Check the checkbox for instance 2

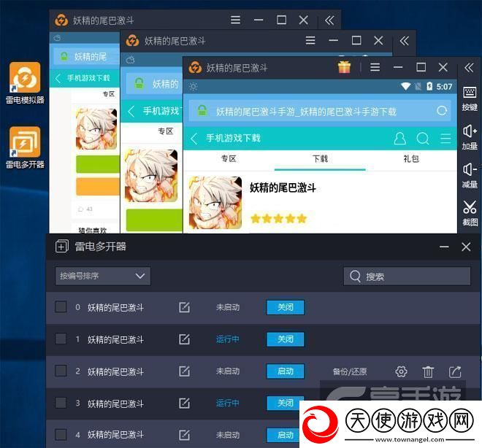[61, 371]
